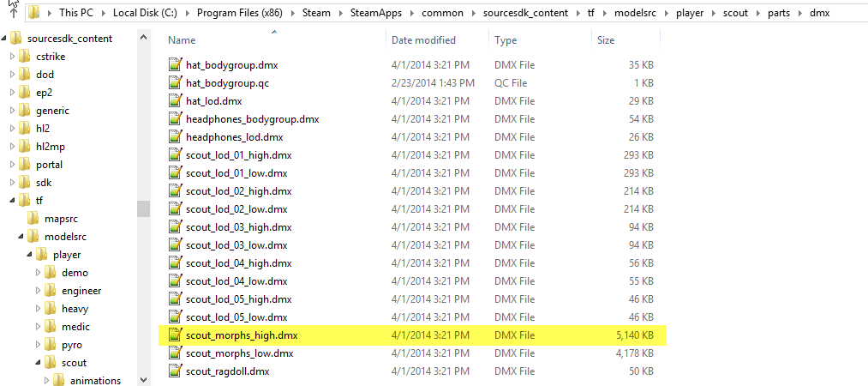The height and width of the screenshot is (386, 868).
Task: Open dropdown arrow after Steam in address bar
Action: pos(341,13)
